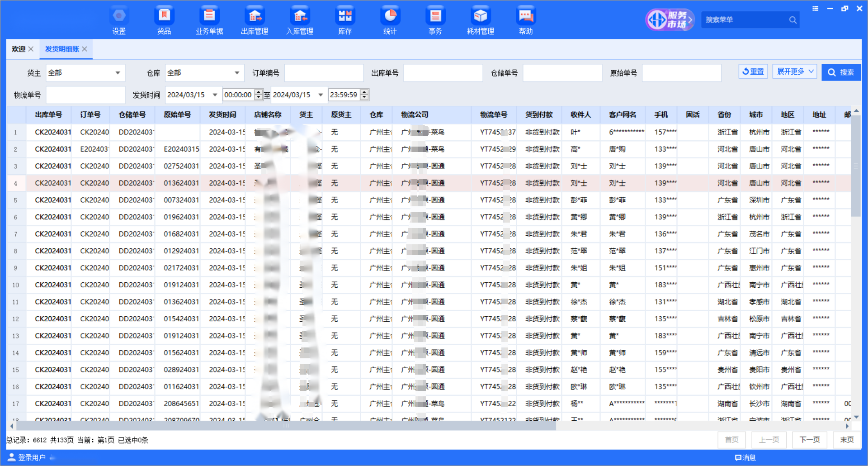Close the 发货明细账 tab
868x466 pixels.
tap(85, 49)
